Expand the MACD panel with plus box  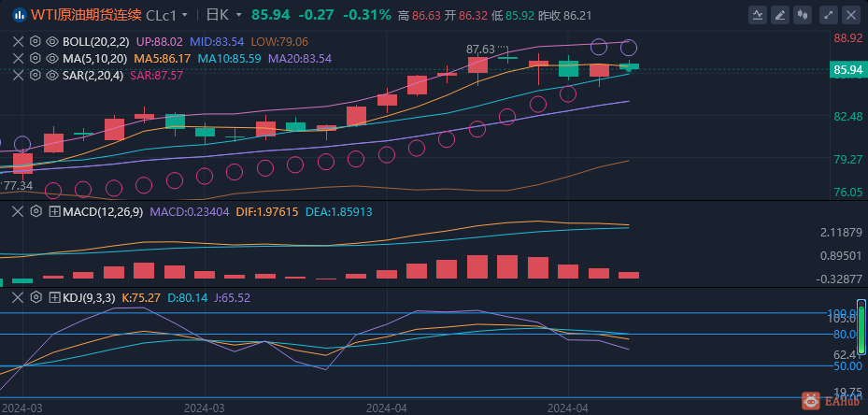click(55, 211)
